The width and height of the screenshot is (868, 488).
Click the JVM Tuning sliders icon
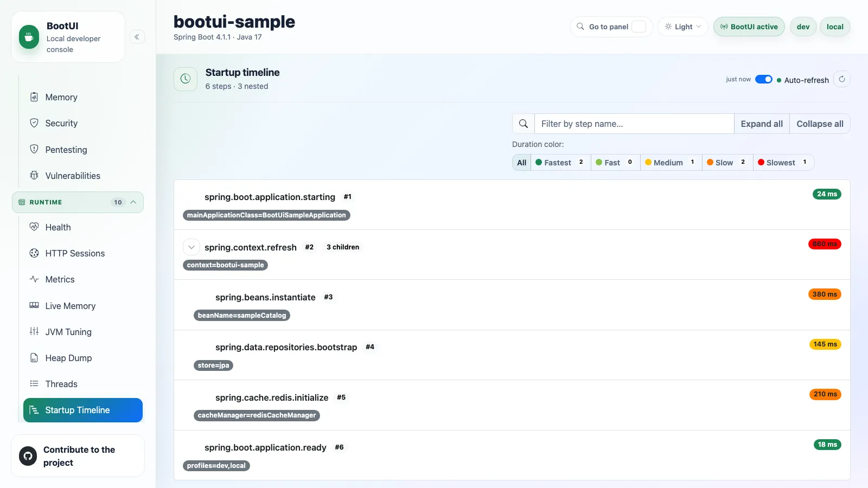point(34,331)
